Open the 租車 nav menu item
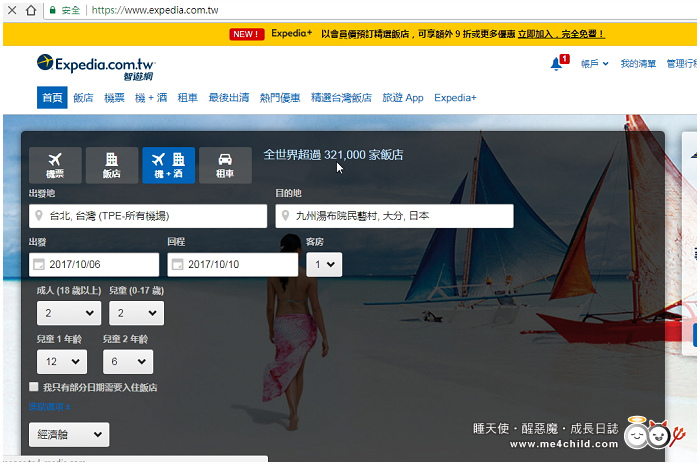Viewport: 700px width, 465px height. [188, 98]
